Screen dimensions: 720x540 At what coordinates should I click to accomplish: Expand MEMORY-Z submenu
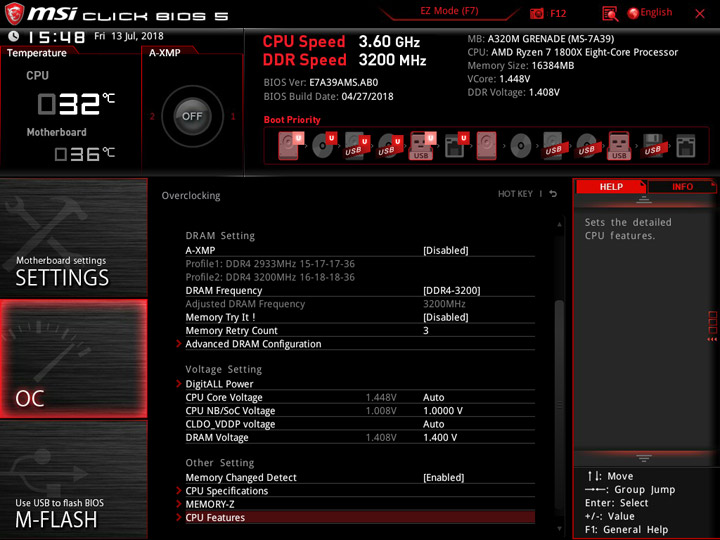point(210,504)
